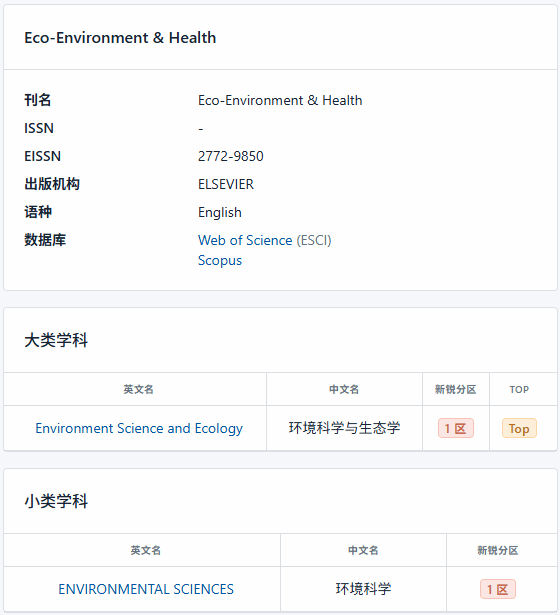Click the 大类学科 section heading
560x615 pixels.
(x=56, y=340)
